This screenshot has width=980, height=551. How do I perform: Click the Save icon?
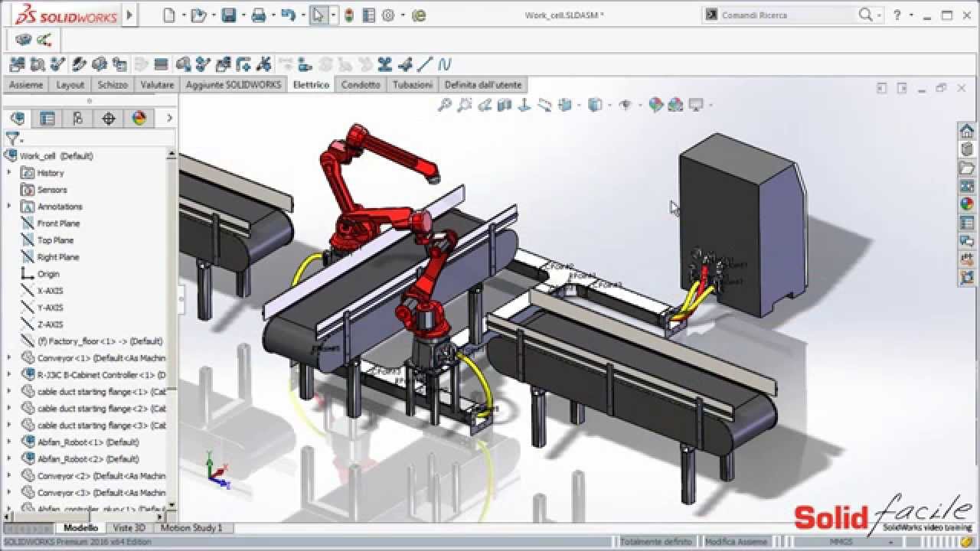coord(228,15)
